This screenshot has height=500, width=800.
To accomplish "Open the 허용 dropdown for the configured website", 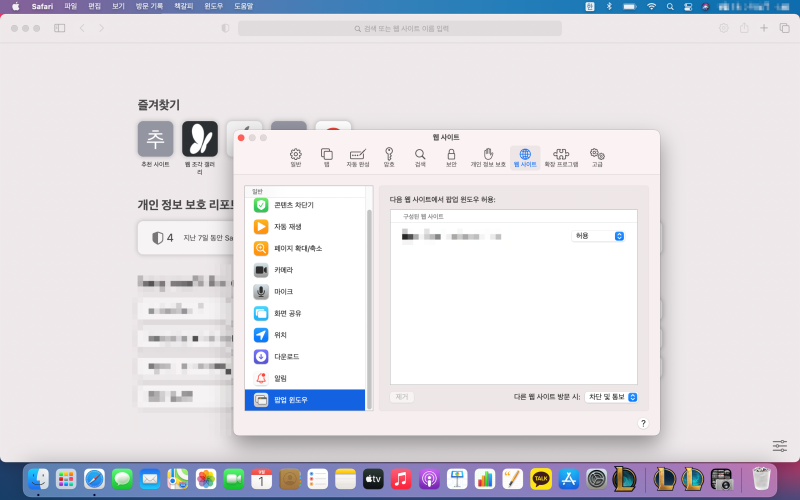I will click(x=597, y=236).
